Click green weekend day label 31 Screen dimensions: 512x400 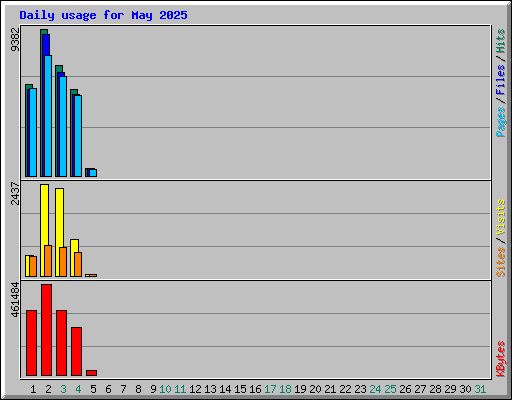480,389
